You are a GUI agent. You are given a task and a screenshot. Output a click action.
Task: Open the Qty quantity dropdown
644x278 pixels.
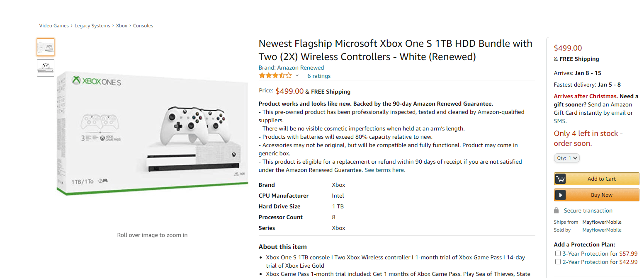[x=566, y=158]
